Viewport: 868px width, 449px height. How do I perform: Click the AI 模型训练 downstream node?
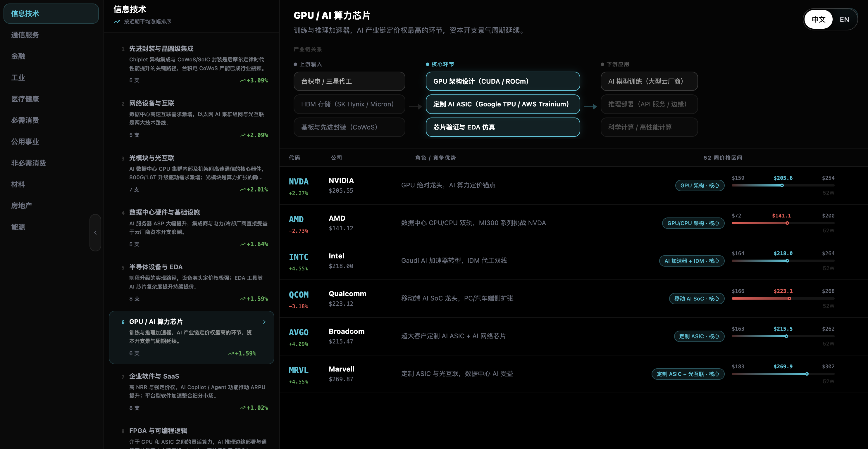click(649, 81)
